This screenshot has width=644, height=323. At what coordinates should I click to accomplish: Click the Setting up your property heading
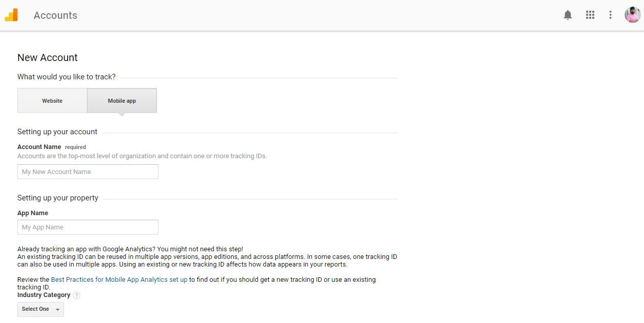(58, 198)
